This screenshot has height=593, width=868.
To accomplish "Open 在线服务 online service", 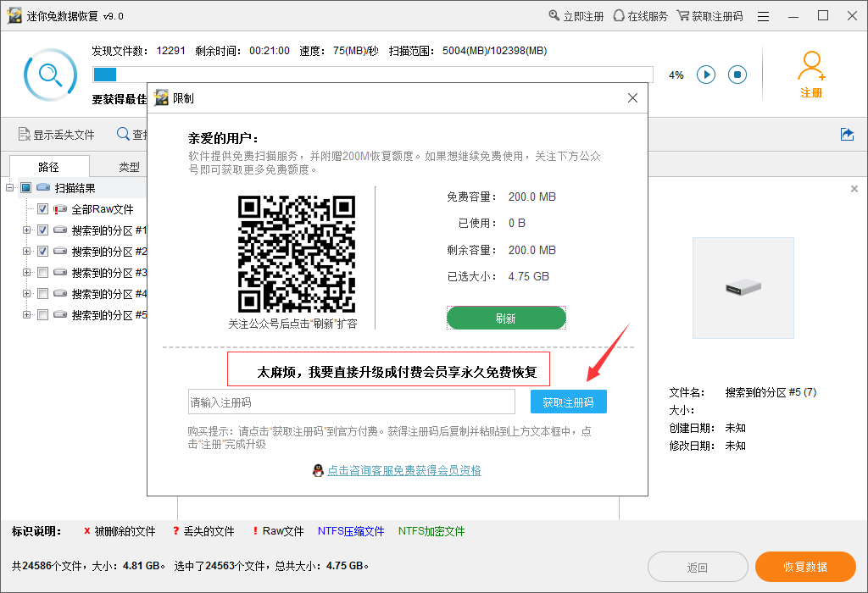I will pyautogui.click(x=641, y=16).
